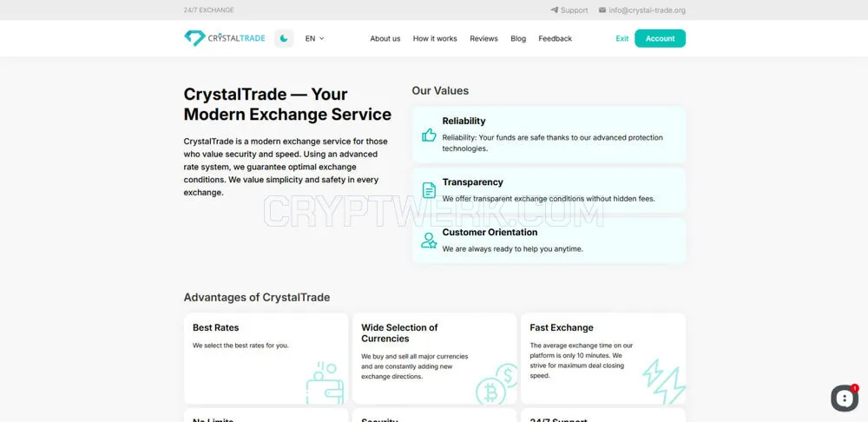Click the Customer Orientation heading
868x422 pixels.
pos(490,232)
